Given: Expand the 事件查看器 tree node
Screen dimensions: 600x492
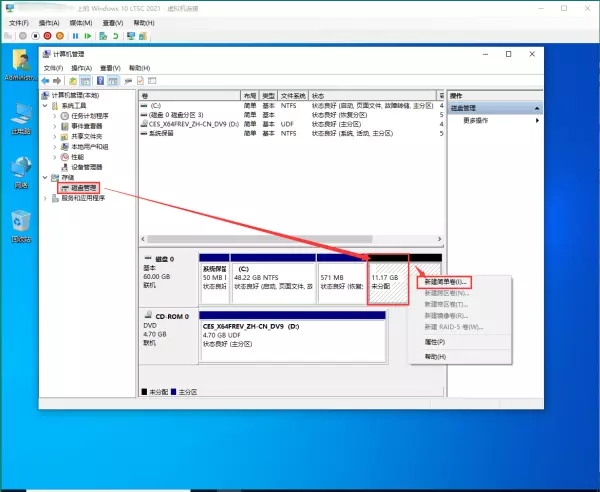Looking at the screenshot, I should pyautogui.click(x=55, y=126).
